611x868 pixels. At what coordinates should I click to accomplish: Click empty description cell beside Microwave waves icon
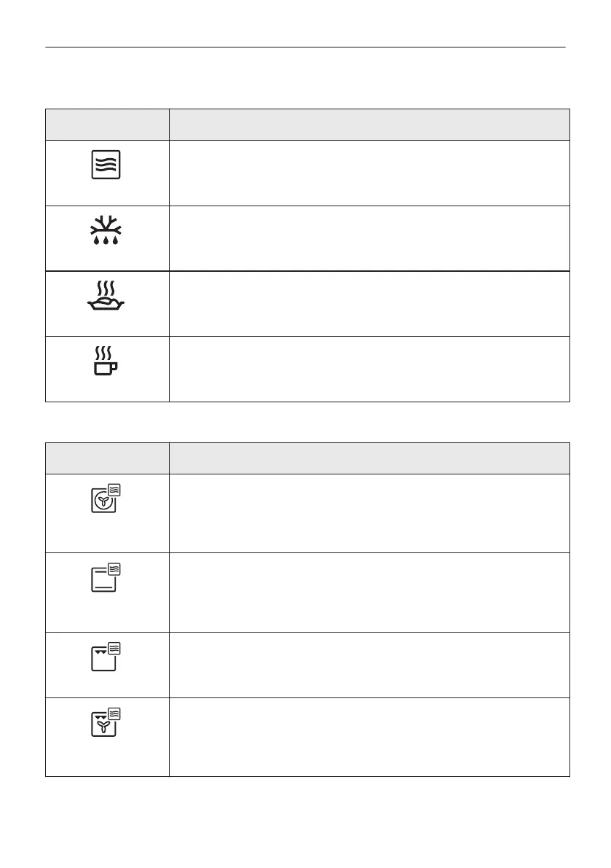[369, 173]
